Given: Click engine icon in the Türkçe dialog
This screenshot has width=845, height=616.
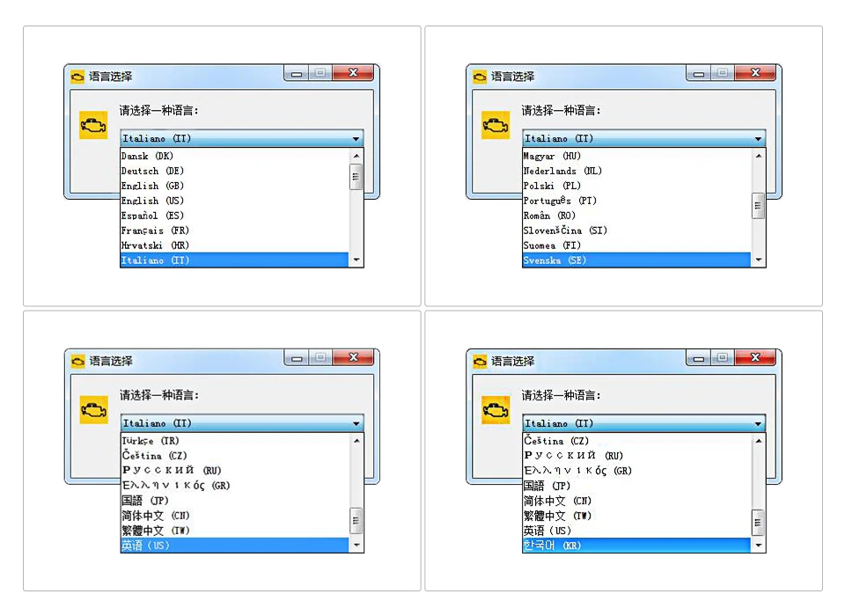Looking at the screenshot, I should coord(93,409).
